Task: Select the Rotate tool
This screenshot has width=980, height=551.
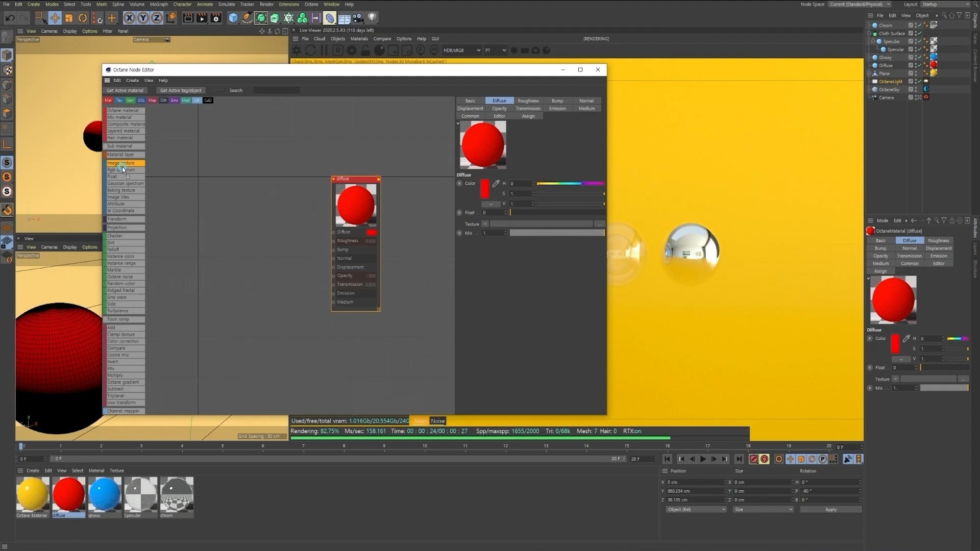Action: click(83, 18)
